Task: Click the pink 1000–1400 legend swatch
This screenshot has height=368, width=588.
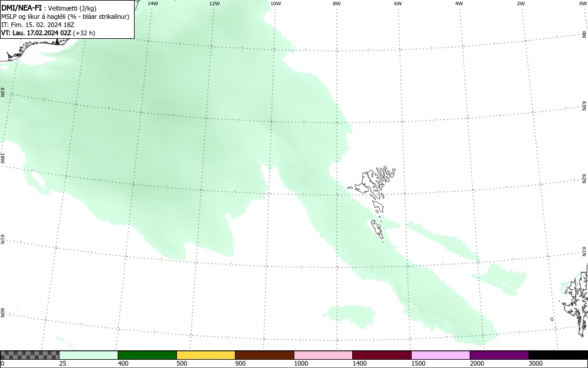Action: click(323, 355)
